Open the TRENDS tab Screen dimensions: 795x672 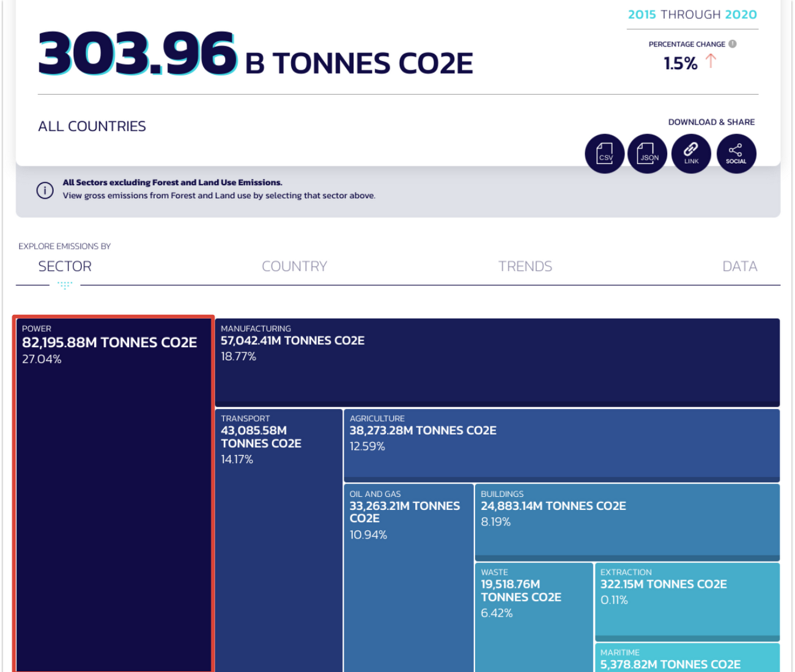[x=525, y=267]
